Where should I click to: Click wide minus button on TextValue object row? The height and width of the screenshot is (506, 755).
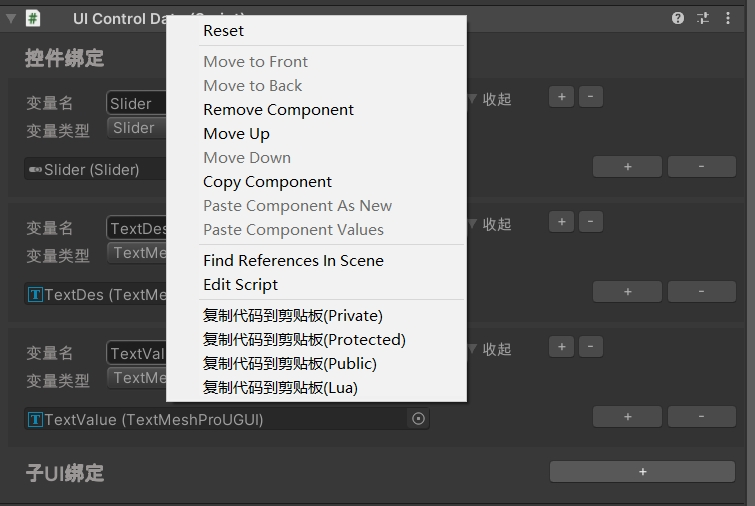click(x=702, y=417)
